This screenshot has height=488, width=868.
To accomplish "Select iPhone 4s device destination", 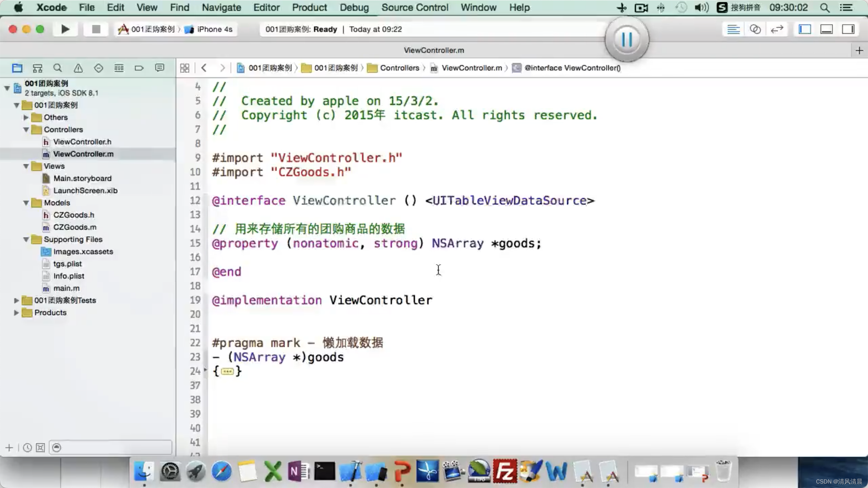I will (x=214, y=29).
